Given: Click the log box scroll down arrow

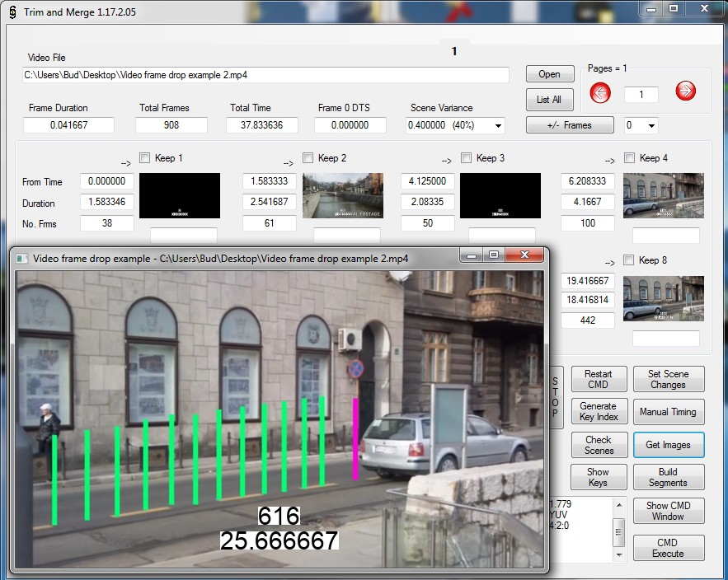Looking at the screenshot, I should click(619, 554).
